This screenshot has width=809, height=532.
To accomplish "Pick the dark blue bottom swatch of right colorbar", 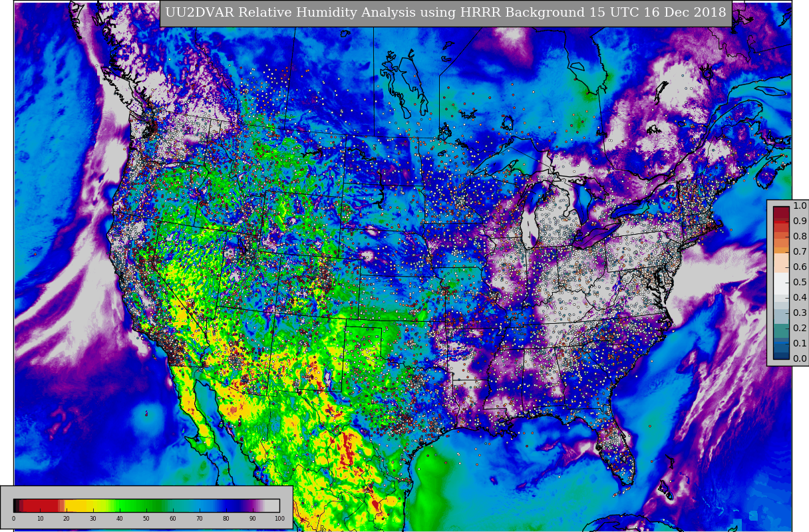I will [x=781, y=355].
